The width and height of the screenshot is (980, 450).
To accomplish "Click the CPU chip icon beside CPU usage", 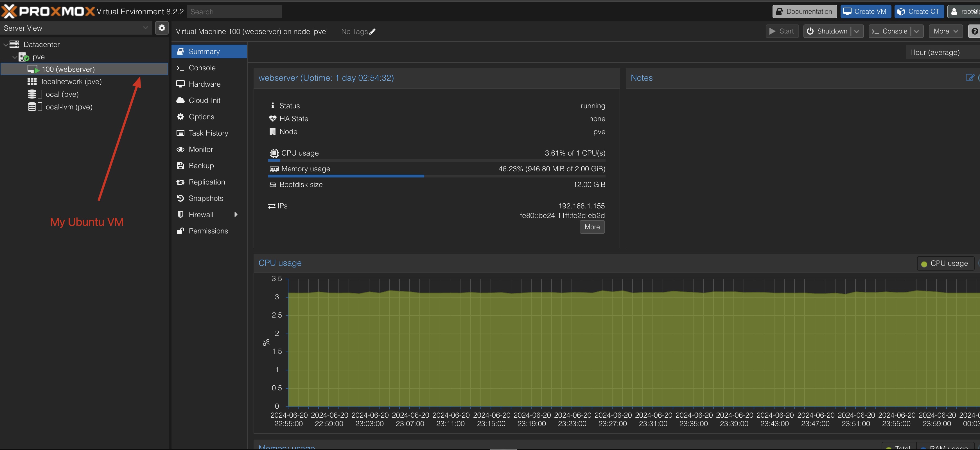I will coord(274,153).
